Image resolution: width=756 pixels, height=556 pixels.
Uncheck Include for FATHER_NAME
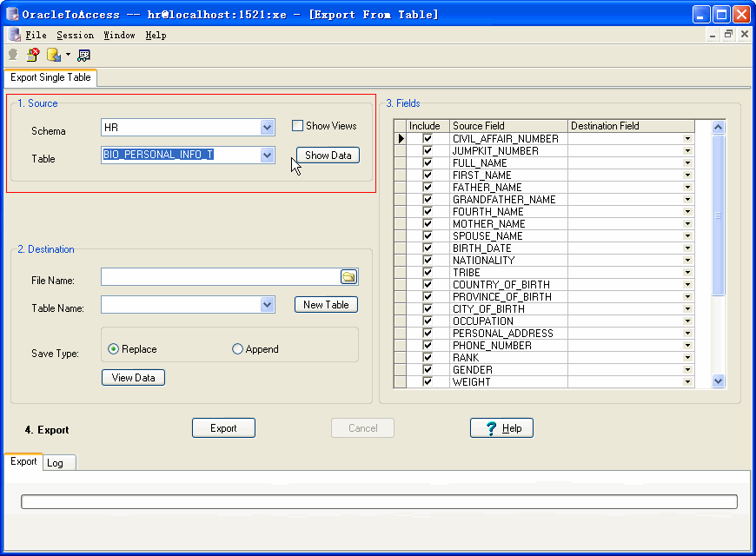tap(428, 187)
